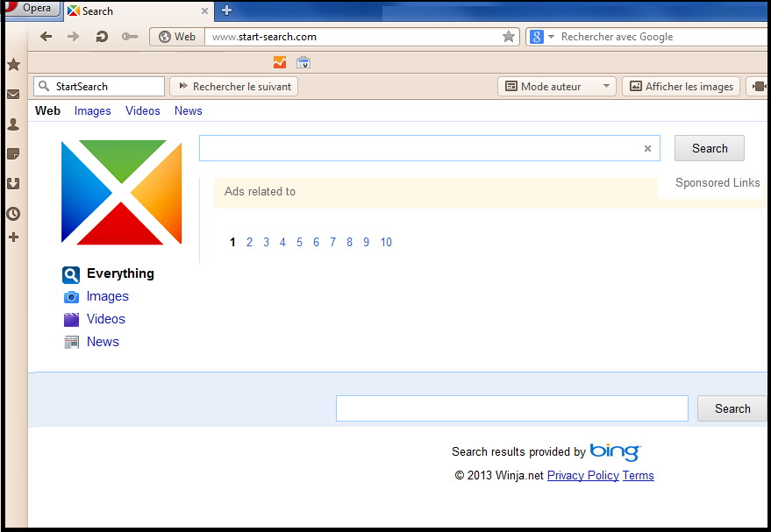Focus the StartSearch find-in-page field

99,87
